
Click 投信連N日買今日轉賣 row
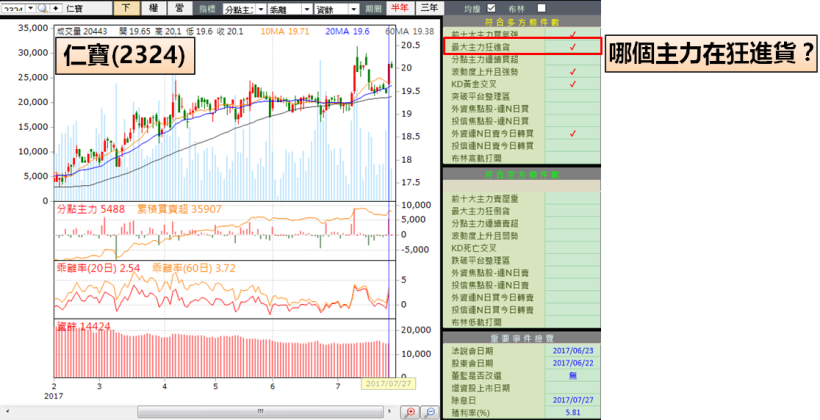521,310
